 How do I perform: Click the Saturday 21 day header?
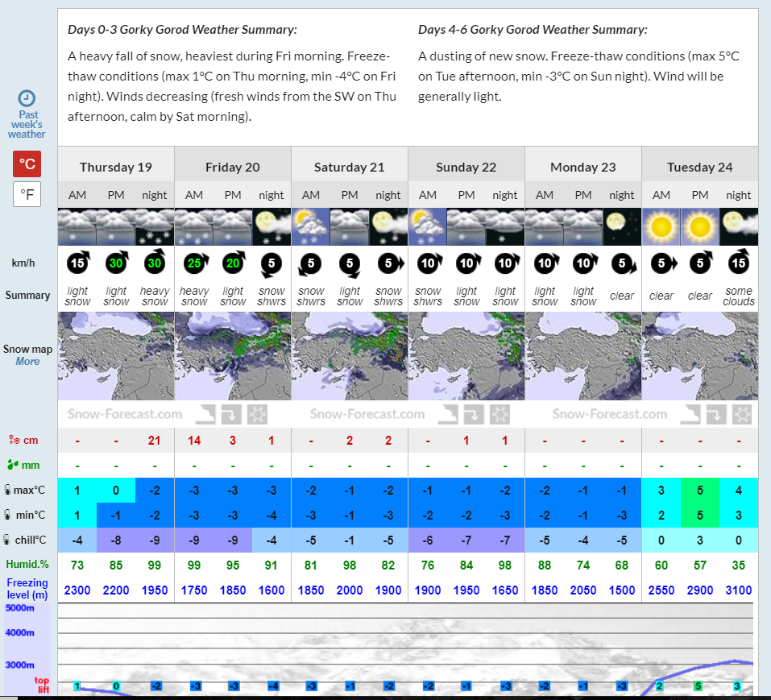[x=350, y=167]
